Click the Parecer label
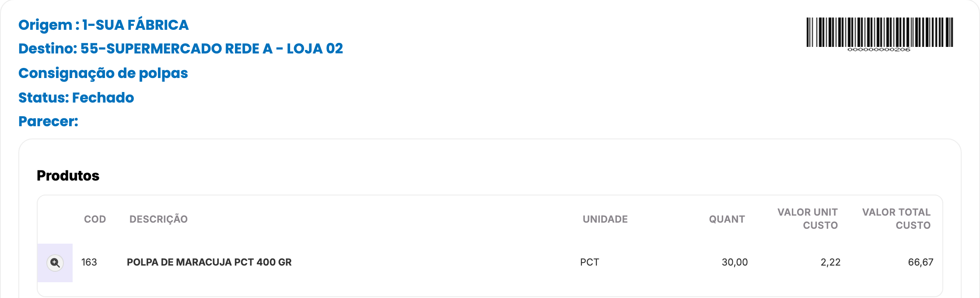The height and width of the screenshot is (298, 980). coord(48,121)
